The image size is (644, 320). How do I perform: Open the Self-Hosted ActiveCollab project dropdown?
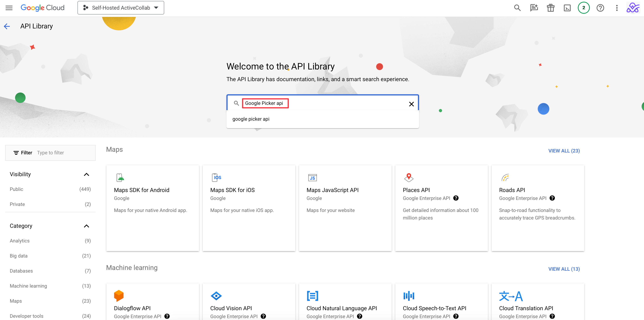pyautogui.click(x=121, y=8)
